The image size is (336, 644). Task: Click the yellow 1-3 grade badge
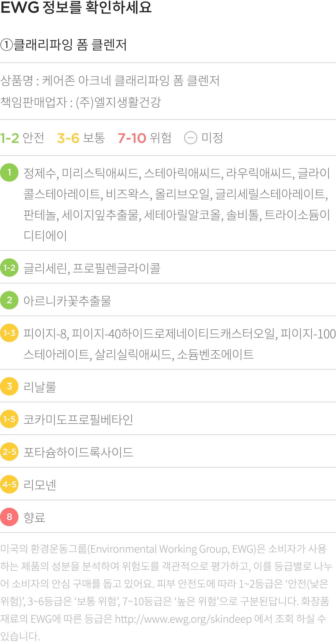pos(9,333)
